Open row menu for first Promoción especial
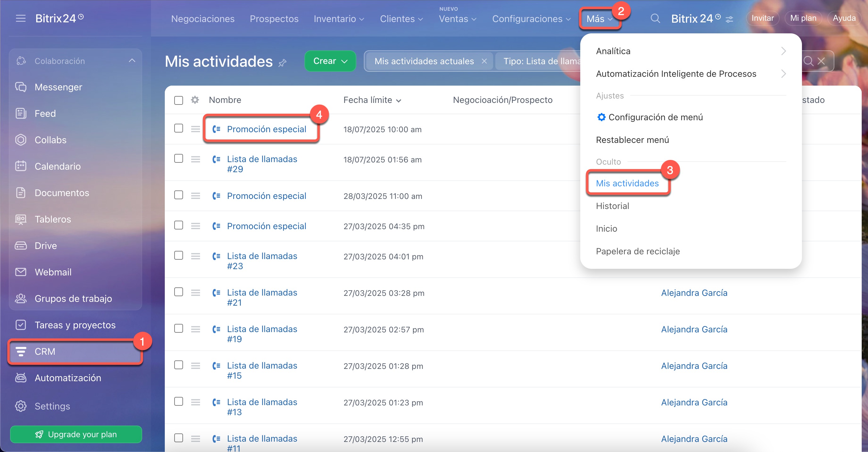 195,129
